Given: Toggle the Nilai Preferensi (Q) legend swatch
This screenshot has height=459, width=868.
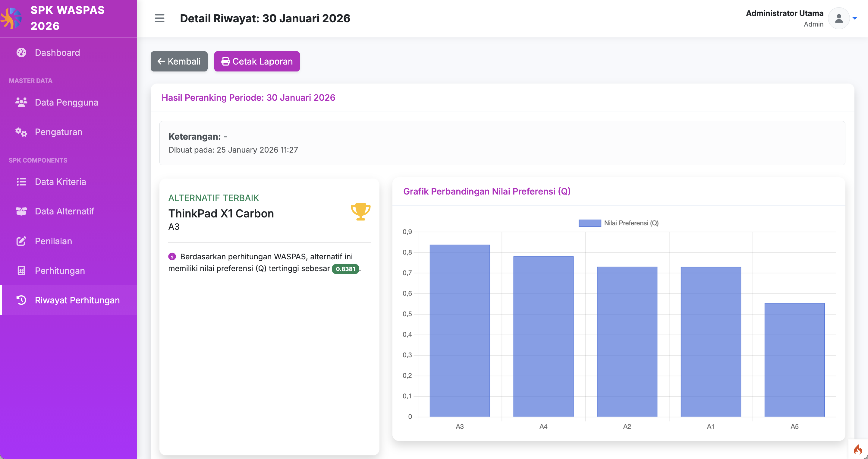Looking at the screenshot, I should tap(590, 223).
